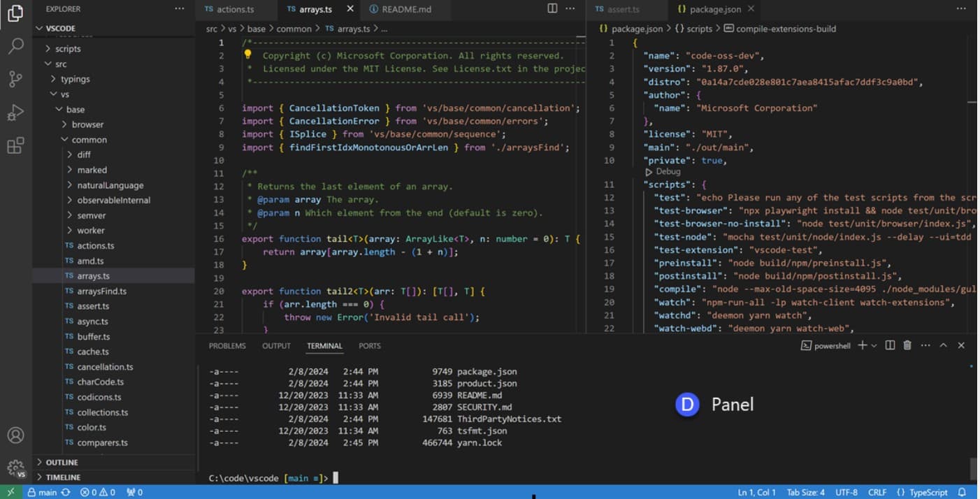The image size is (980, 499).
Task: Click errors and warnings status item
Action: pyautogui.click(x=98, y=492)
